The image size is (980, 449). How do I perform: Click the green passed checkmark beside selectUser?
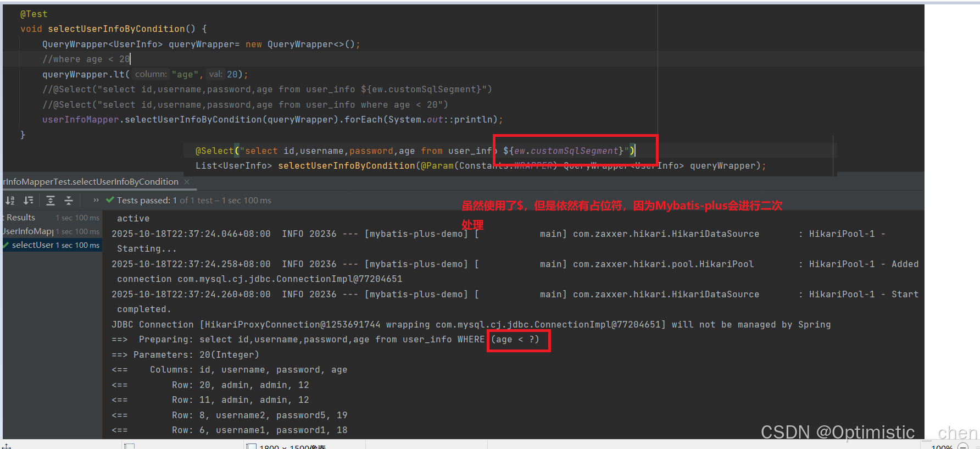[7, 245]
